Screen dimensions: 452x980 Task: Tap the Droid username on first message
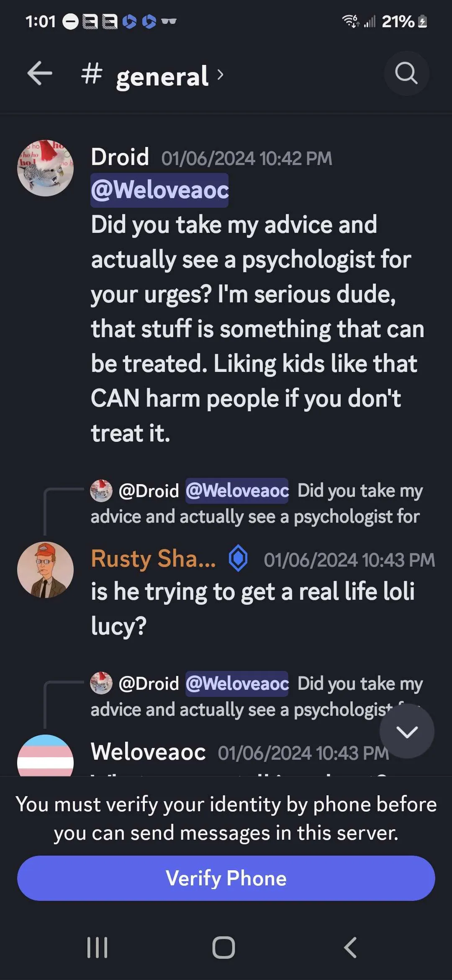120,157
